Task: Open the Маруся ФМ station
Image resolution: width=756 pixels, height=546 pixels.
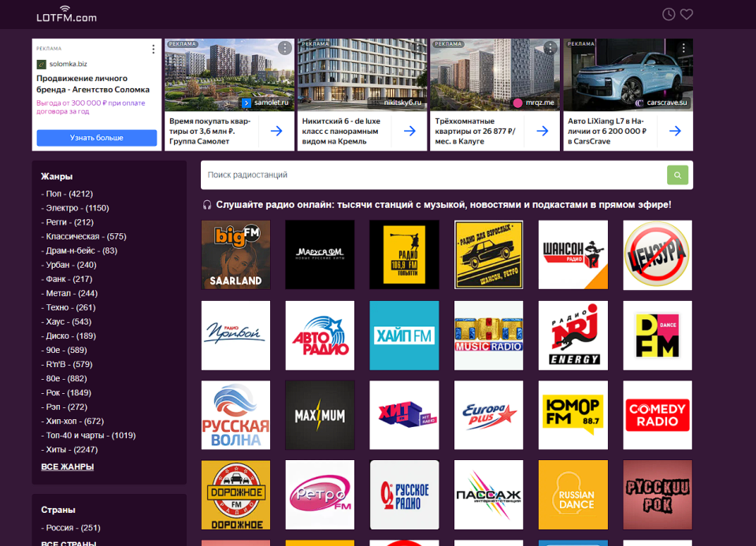Action: point(320,255)
